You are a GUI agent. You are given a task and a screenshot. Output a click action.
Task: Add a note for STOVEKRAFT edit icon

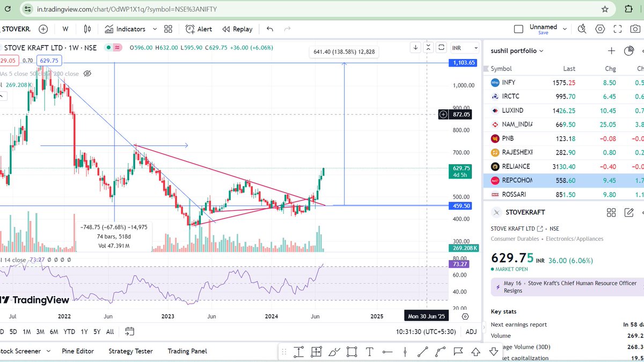tap(630, 212)
